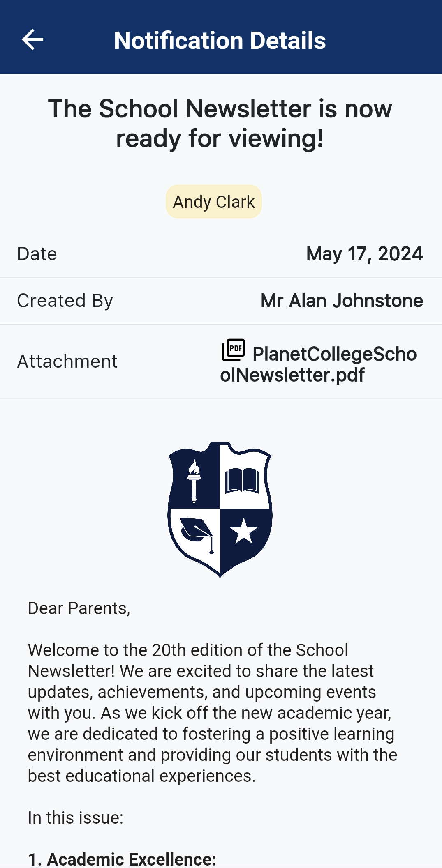Click the Academic Excellence heading
The height and width of the screenshot is (868, 442).
coord(122,859)
